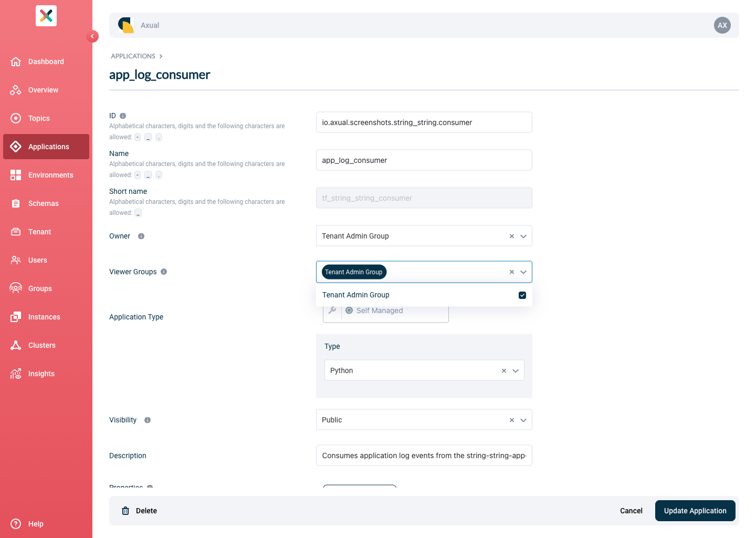Collapse the Viewer Groups dropdown arrow
This screenshot has height=538, width=756.
tap(523, 272)
